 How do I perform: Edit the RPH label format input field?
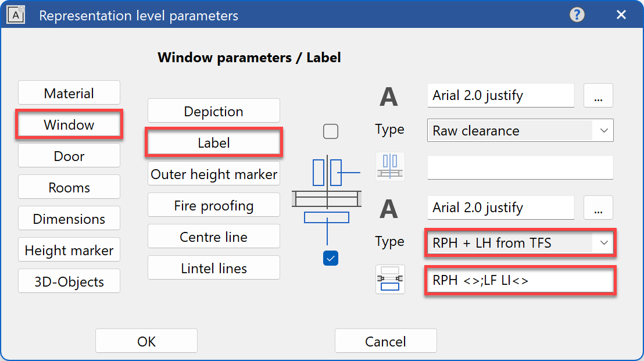[x=520, y=280]
